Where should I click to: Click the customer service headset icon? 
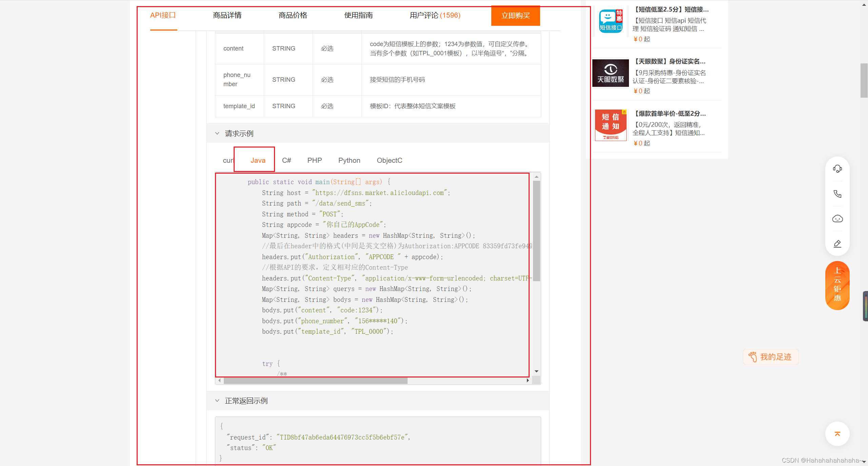coord(837,169)
